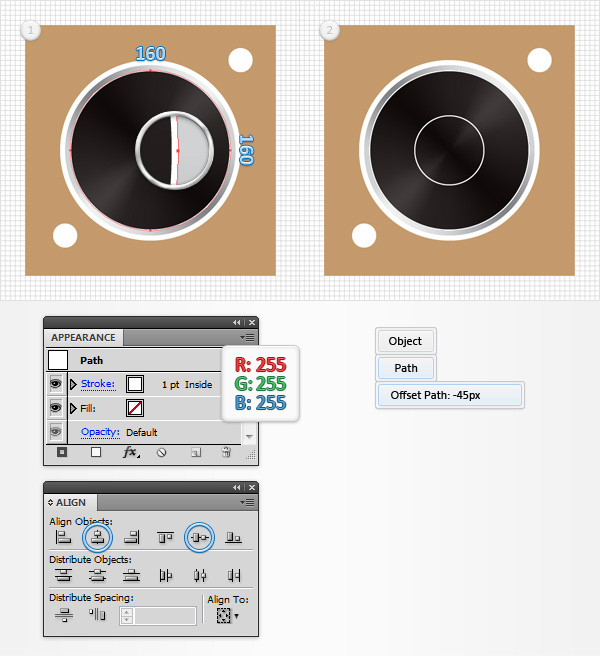The image size is (600, 656).
Task: Add New Fill in Appearance panel
Action: (96, 452)
